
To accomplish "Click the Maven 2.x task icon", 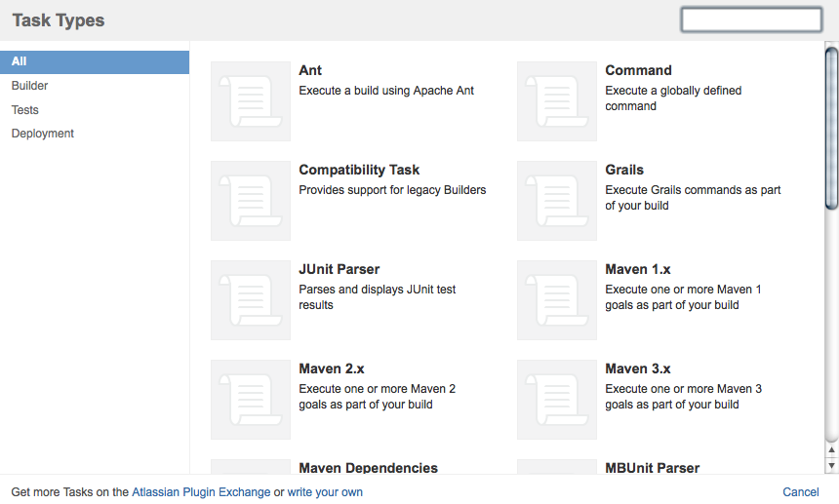I will click(251, 400).
